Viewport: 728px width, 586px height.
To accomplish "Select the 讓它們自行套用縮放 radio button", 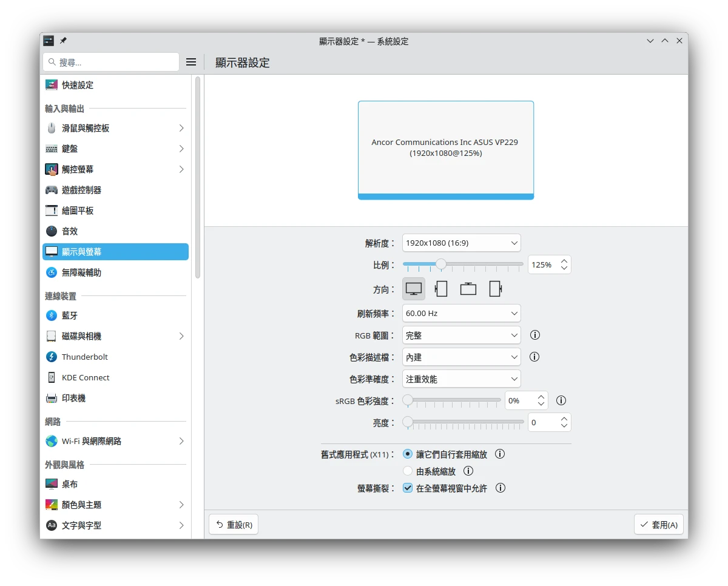I will coord(408,454).
